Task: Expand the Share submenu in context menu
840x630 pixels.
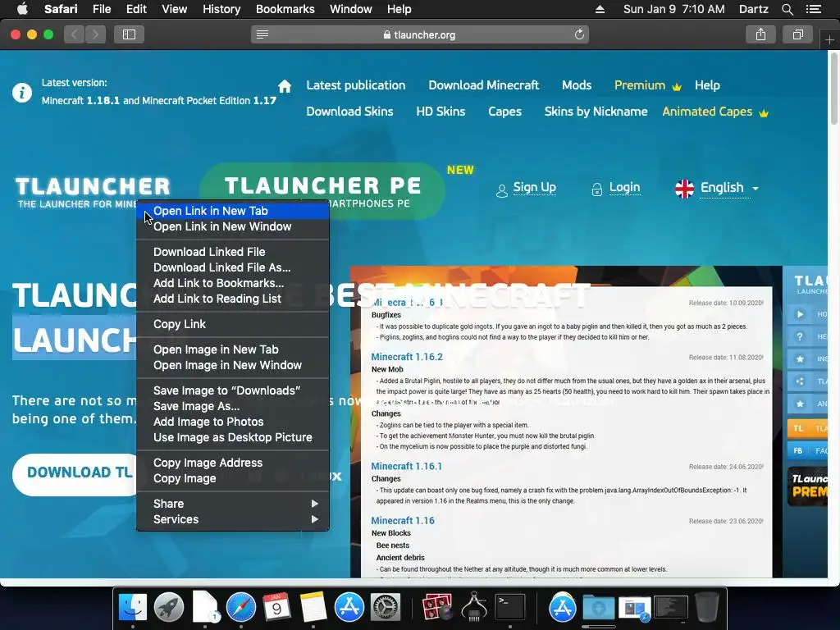Action: click(x=232, y=504)
